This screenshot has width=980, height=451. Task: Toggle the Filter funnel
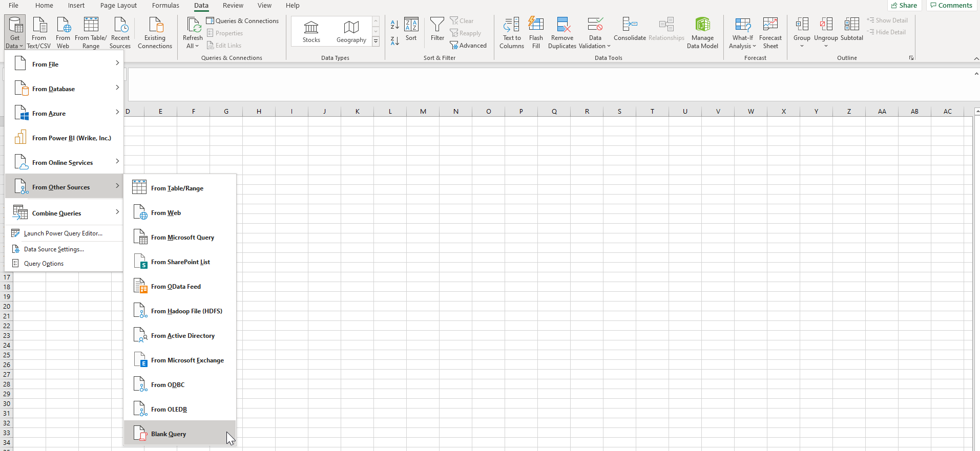click(437, 30)
